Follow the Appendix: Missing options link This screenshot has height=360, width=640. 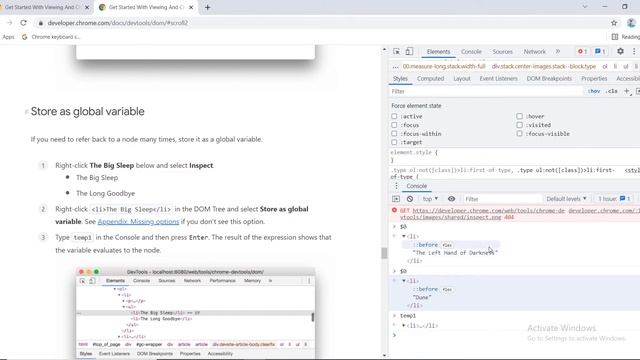click(x=138, y=222)
